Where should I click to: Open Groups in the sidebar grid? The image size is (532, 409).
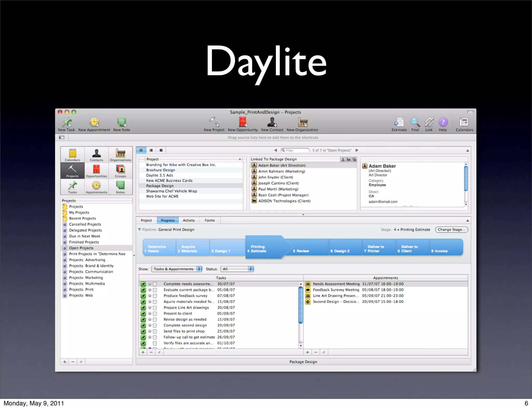click(120, 171)
